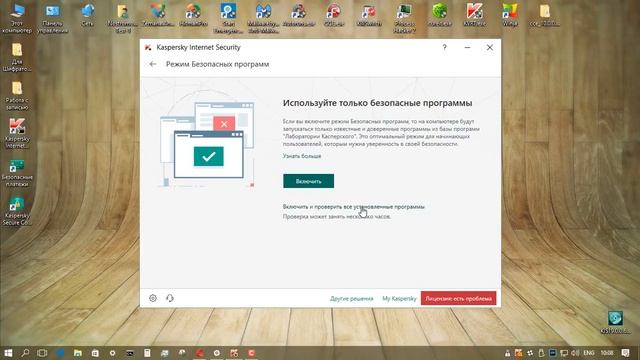Viewport: 640px width, 360px height.
Task: Click the Используйте только безопасные программы heading
Action: pyautogui.click(x=378, y=103)
